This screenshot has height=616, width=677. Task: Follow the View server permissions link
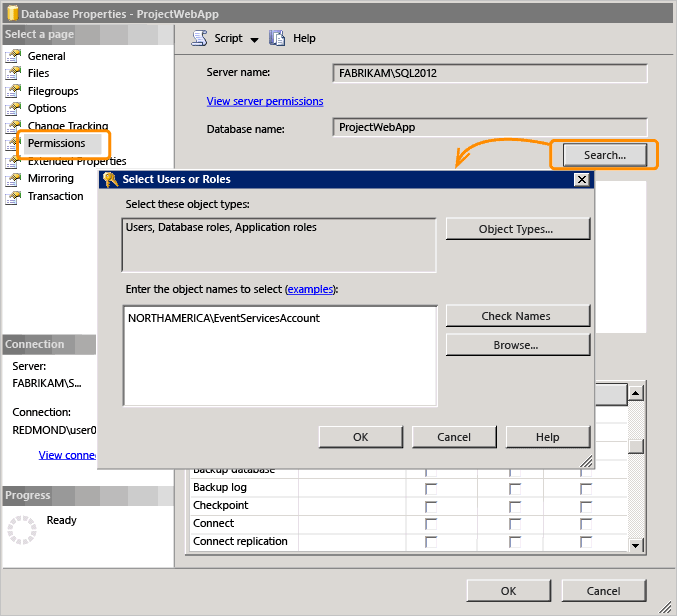click(x=265, y=101)
